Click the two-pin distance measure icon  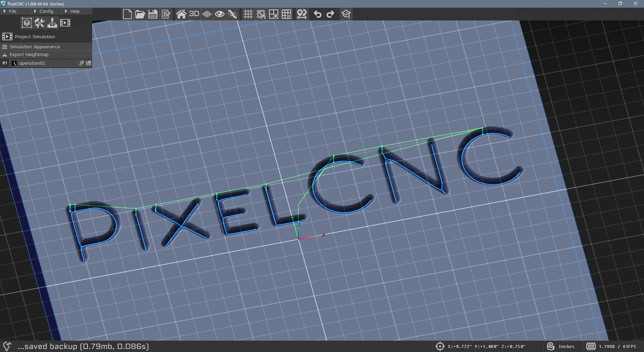(x=302, y=14)
